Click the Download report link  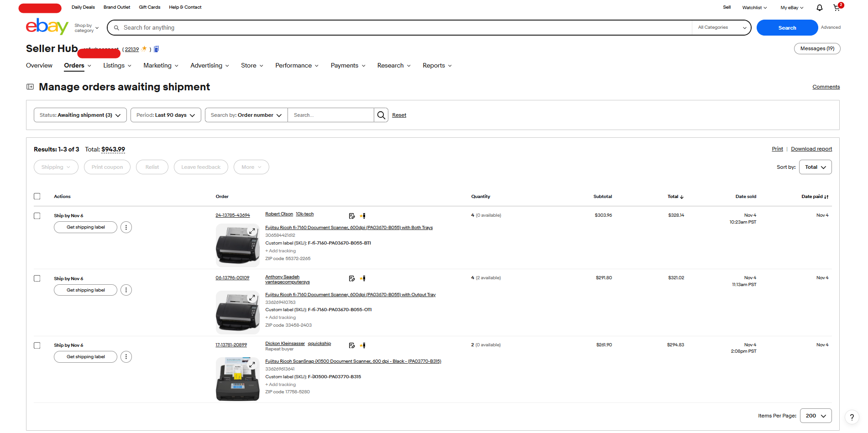tap(811, 149)
